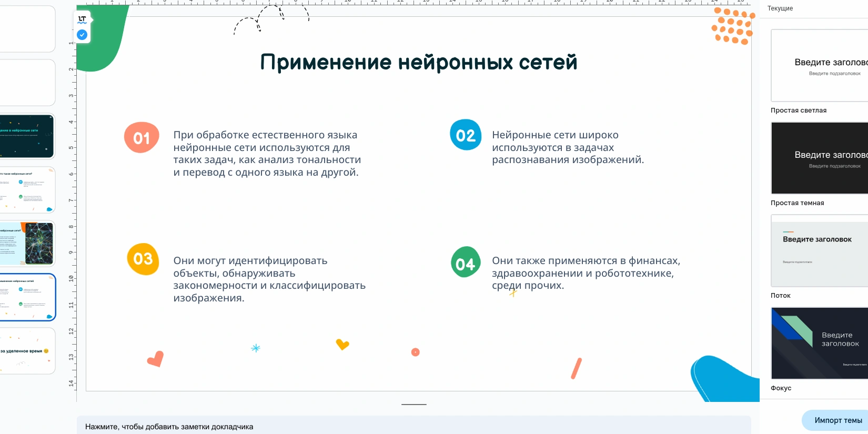Click the LanguageTool LT icon
Screen dimensions: 868x434
pos(82,19)
